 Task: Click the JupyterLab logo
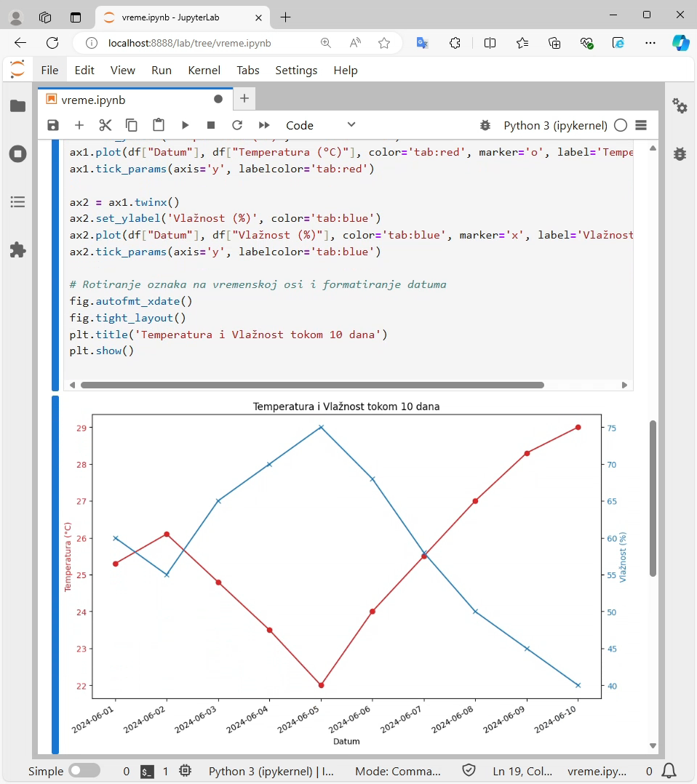coord(17,69)
